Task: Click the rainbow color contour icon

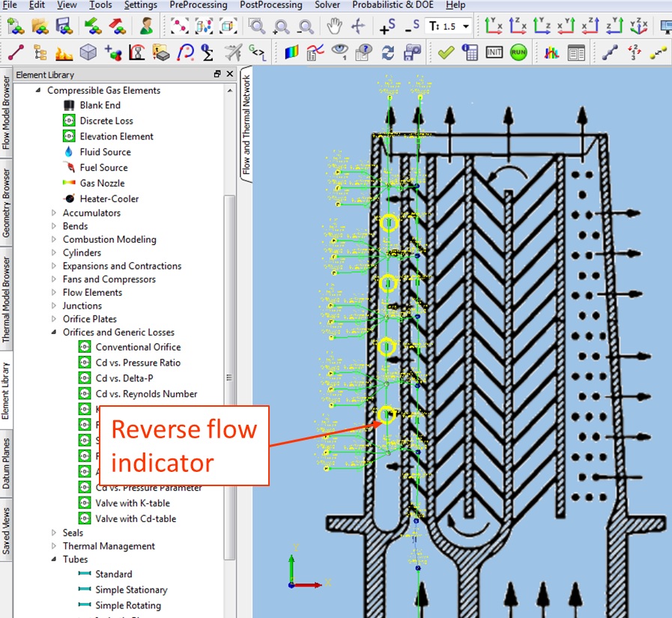Action: [x=291, y=52]
